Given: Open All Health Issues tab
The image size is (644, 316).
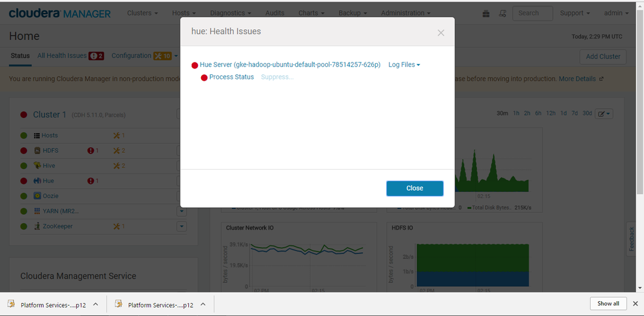Looking at the screenshot, I should point(62,55).
